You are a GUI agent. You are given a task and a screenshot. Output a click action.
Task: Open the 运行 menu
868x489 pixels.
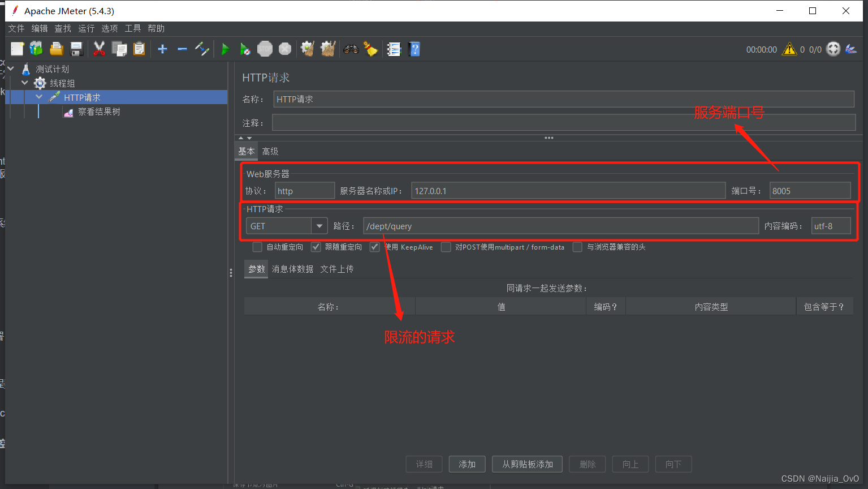pyautogui.click(x=87, y=28)
